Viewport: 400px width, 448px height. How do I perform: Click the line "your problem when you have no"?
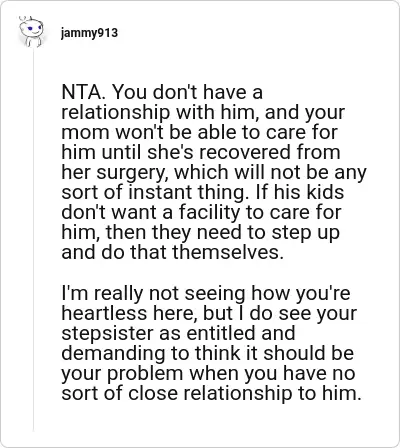point(208,373)
